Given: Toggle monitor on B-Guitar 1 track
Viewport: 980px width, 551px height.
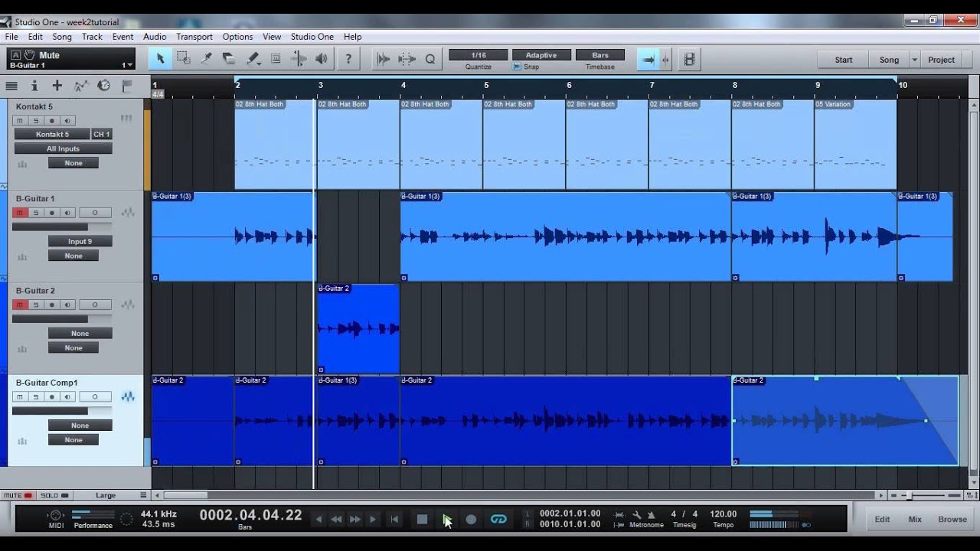Looking at the screenshot, I should click(68, 213).
